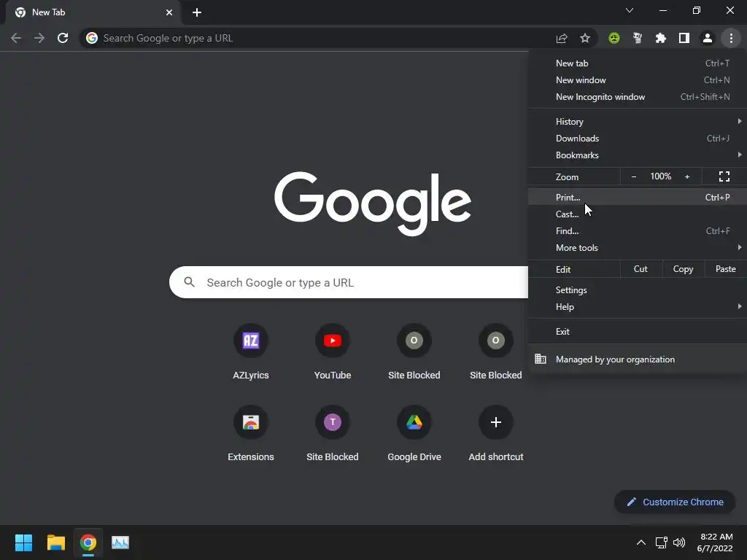Increase zoom with the plus button
The width and height of the screenshot is (747, 560).
(687, 176)
